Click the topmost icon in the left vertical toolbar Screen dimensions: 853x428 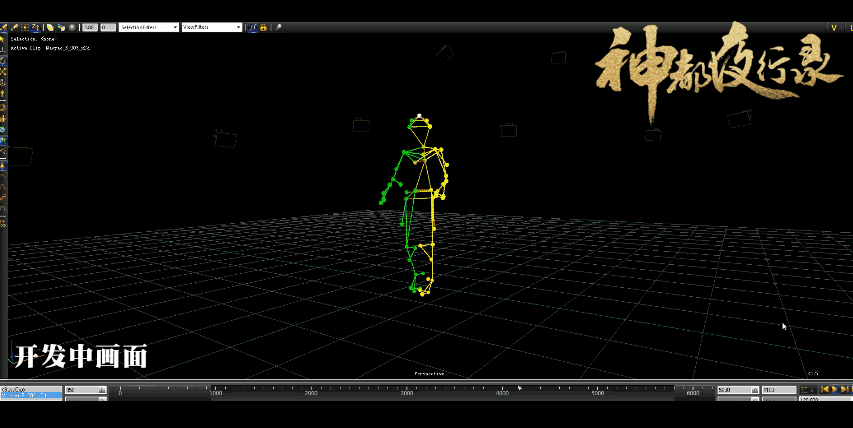4,38
